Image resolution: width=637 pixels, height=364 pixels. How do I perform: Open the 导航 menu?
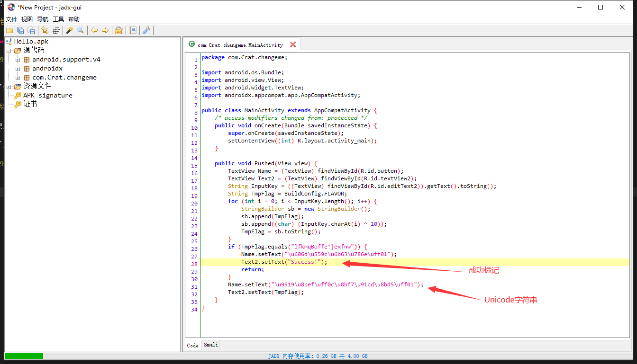pos(43,19)
